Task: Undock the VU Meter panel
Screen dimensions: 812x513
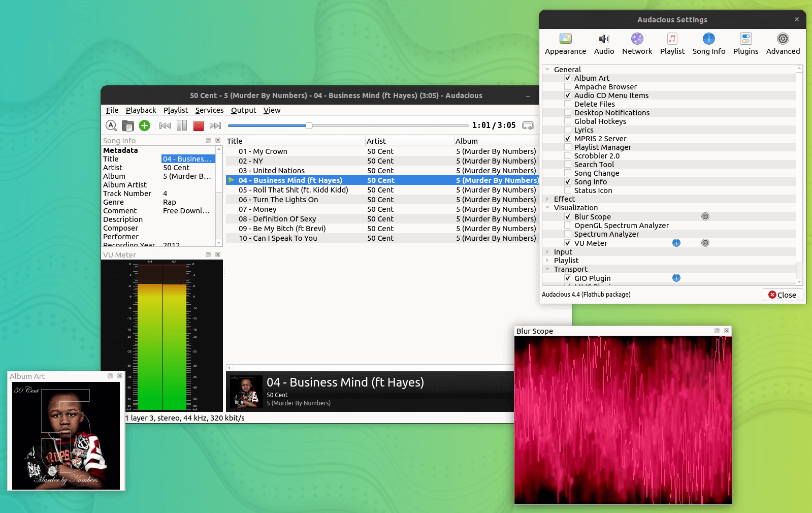Action: click(208, 254)
